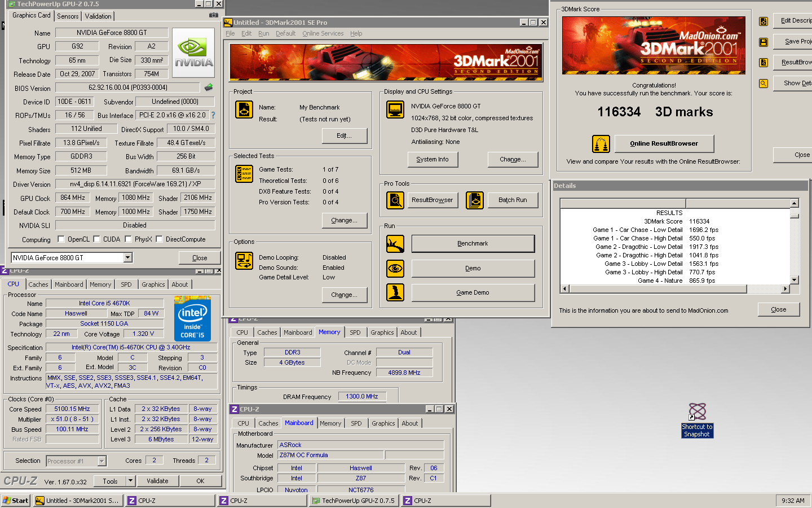Click the ResultBrowser magnifier icon
The height and width of the screenshot is (508, 812).
(395, 200)
